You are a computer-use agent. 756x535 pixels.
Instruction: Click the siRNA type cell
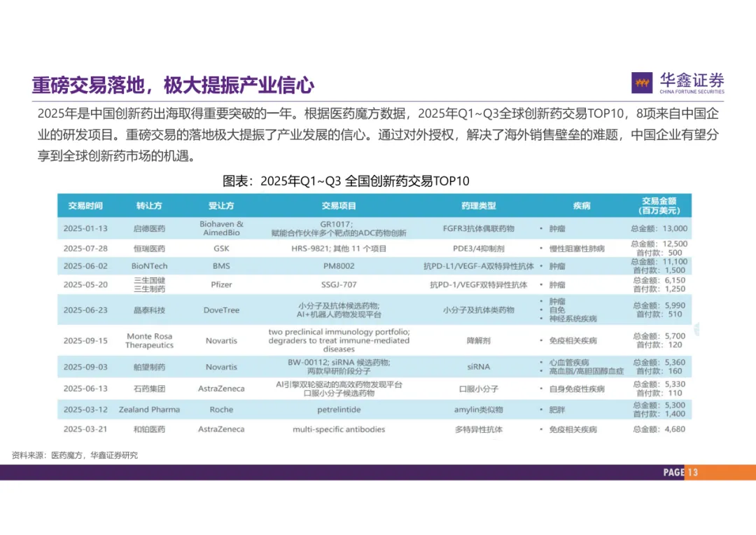tap(478, 367)
